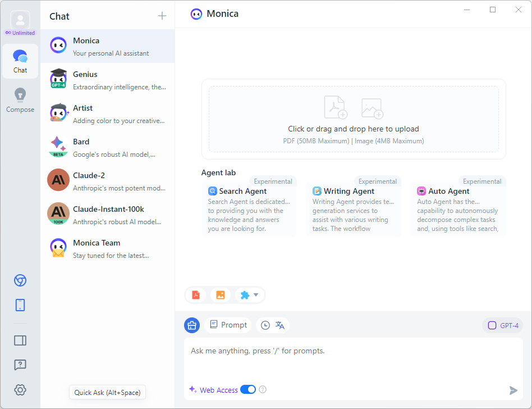Click the Monica logo in the header

point(196,14)
